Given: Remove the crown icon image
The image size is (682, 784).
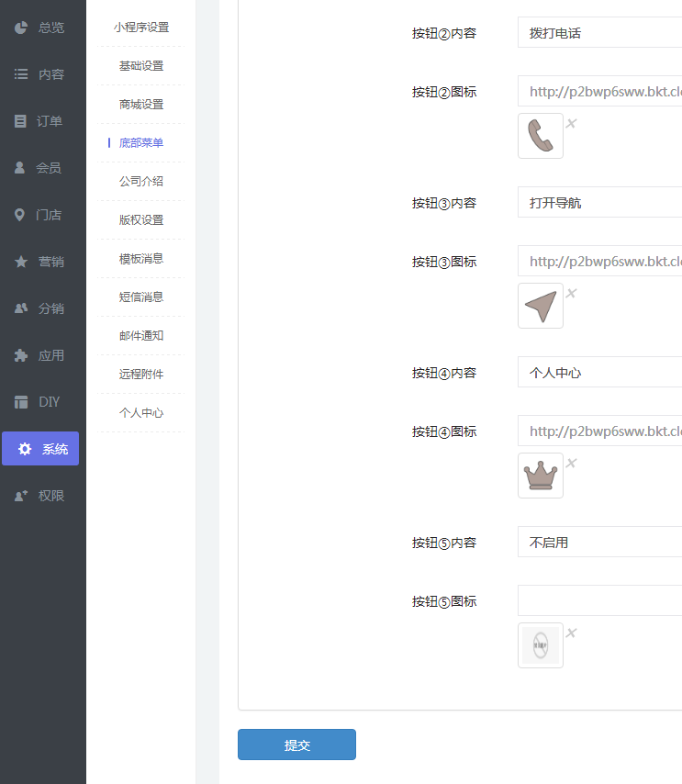Looking at the screenshot, I should 571,463.
